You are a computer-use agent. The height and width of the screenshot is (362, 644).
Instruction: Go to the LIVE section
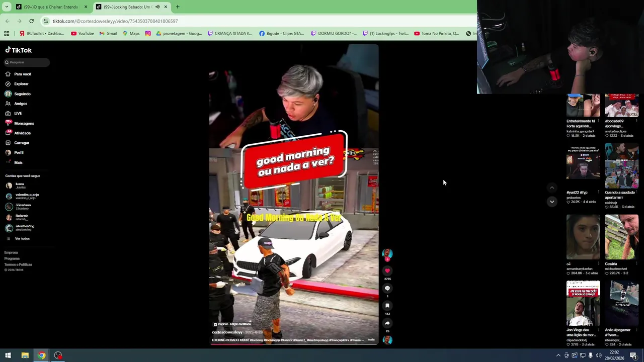pos(14,113)
